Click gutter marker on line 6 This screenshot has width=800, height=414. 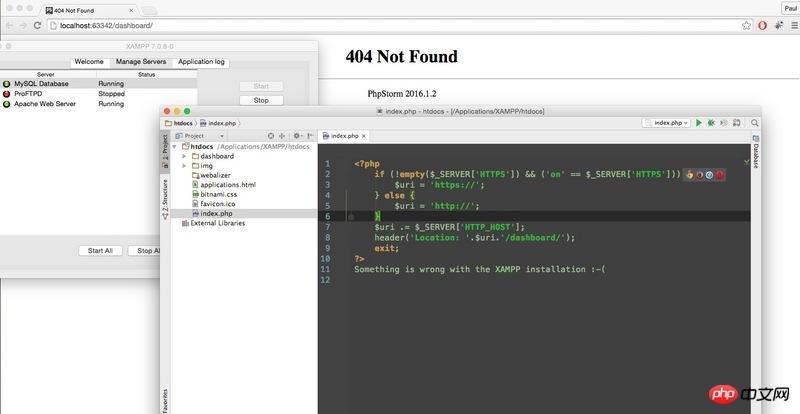pyautogui.click(x=351, y=216)
